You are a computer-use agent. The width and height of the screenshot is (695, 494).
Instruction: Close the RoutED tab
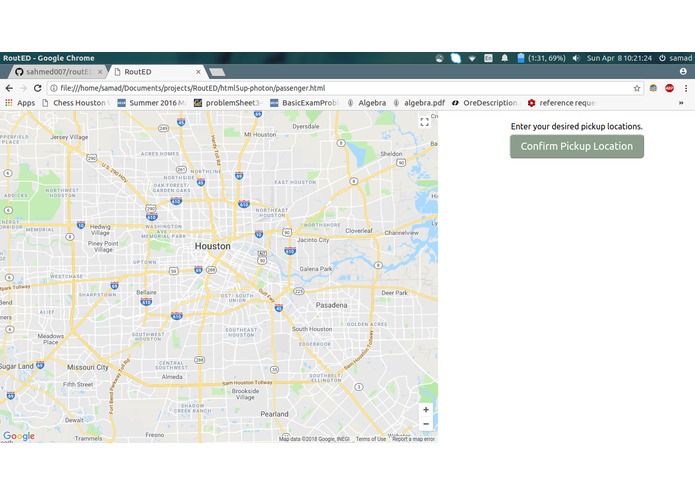198,72
